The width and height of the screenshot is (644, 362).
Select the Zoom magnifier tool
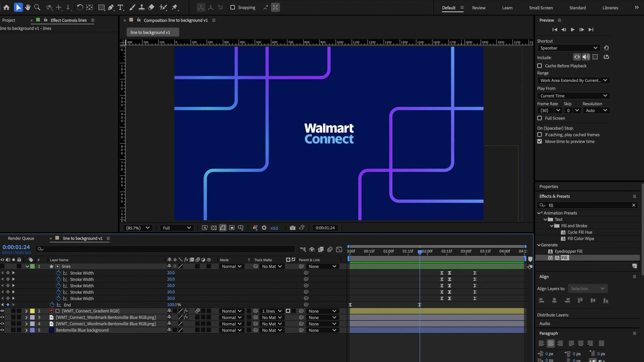click(x=37, y=7)
